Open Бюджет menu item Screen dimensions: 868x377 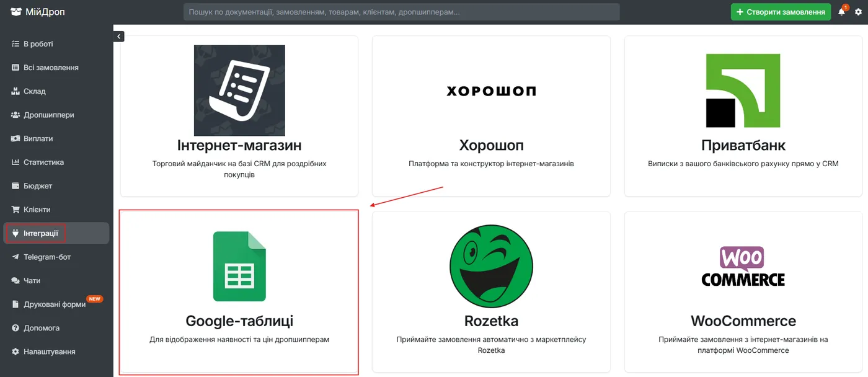(56, 185)
